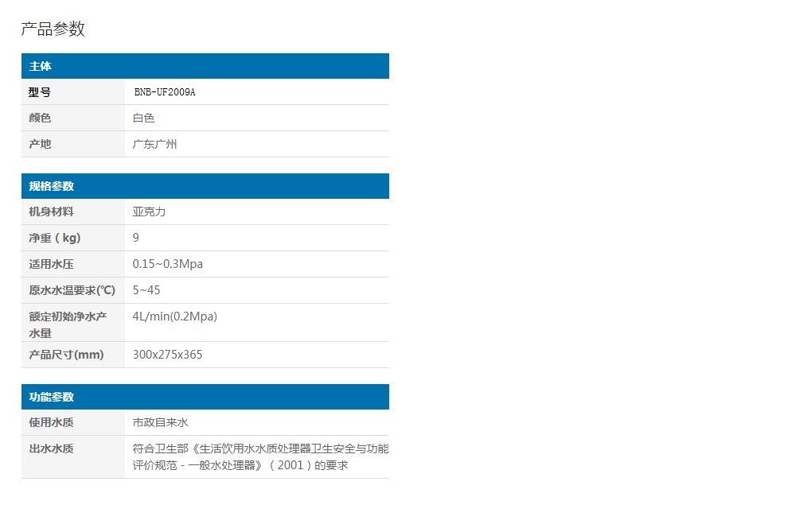Select the 白色 color value
This screenshot has height=532, width=788.
click(144, 118)
